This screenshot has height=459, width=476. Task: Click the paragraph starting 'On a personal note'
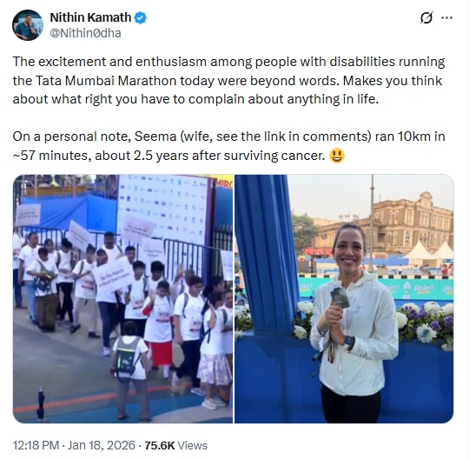pos(229,146)
